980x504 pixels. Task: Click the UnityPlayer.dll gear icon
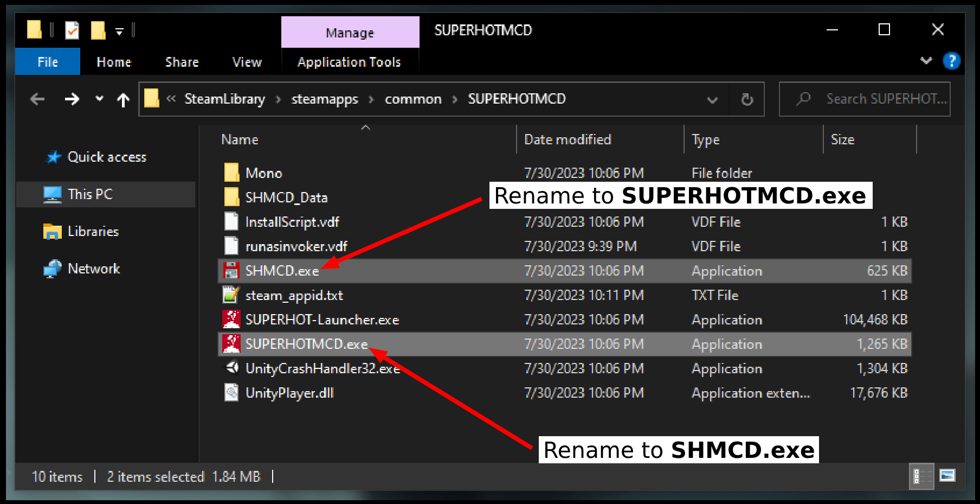(x=231, y=392)
